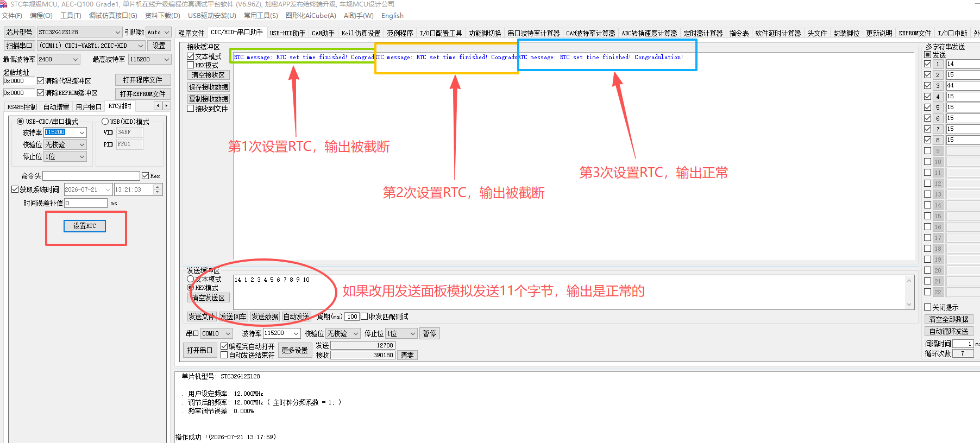This screenshot has width=980, height=443.
Task: Open the USB驱动安装(U) menu
Action: pyautogui.click(x=212, y=16)
